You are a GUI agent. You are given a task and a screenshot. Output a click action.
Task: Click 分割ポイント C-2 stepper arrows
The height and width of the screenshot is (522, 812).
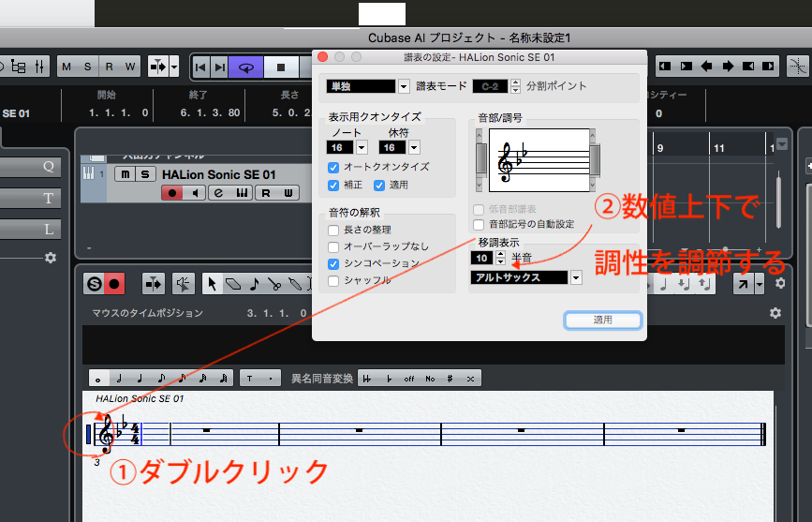click(515, 86)
